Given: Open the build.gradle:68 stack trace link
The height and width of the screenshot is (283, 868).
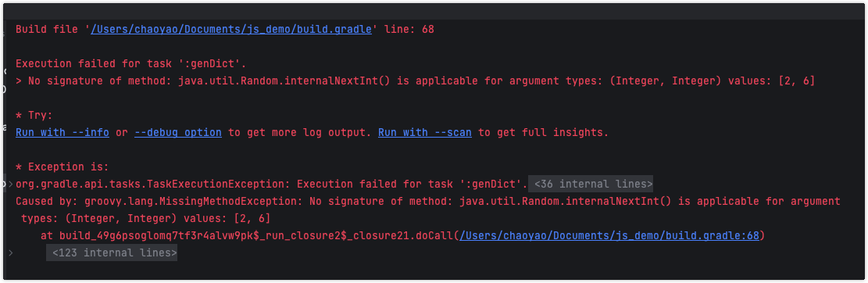Looking at the screenshot, I should pos(609,236).
